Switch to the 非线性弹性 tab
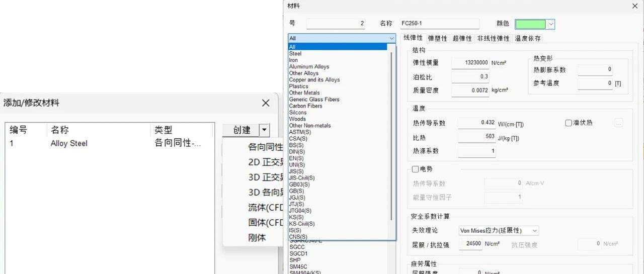 click(x=493, y=38)
